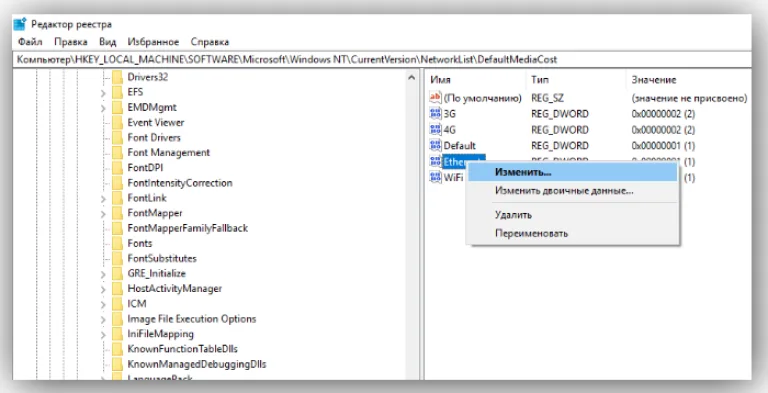Image resolution: width=768 pixels, height=393 pixels.
Task: Click the Font Drivers folder icon
Action: click(x=117, y=138)
